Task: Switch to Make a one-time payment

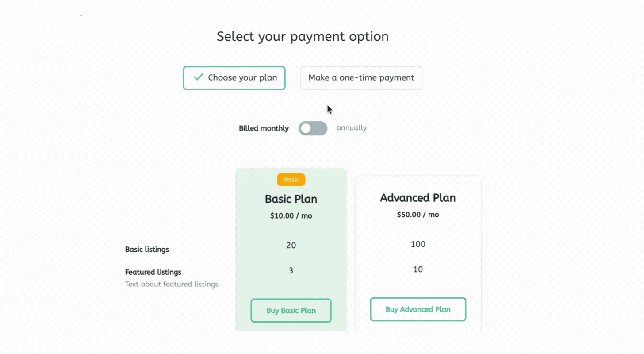Action: pyautogui.click(x=361, y=77)
